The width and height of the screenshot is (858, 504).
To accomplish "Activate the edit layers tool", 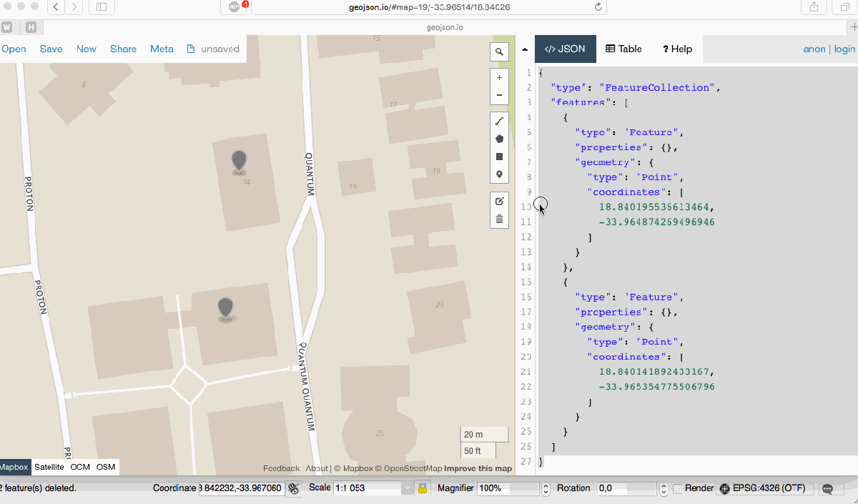I will coord(499,201).
